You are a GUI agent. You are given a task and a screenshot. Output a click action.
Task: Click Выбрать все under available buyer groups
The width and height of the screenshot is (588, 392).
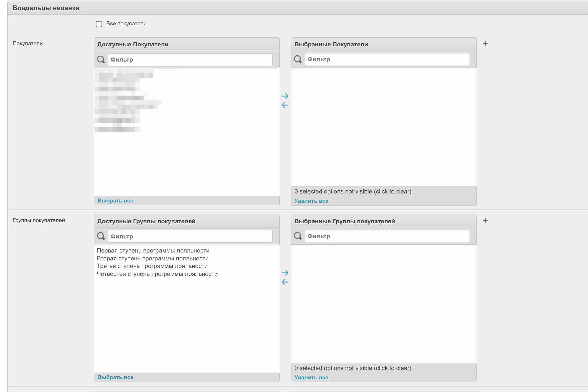tap(115, 377)
